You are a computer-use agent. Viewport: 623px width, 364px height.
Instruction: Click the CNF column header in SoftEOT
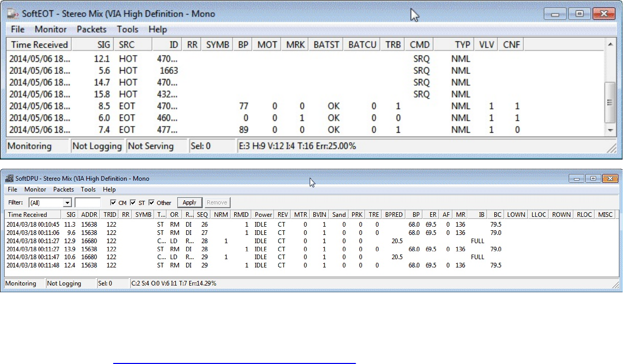pyautogui.click(x=511, y=44)
